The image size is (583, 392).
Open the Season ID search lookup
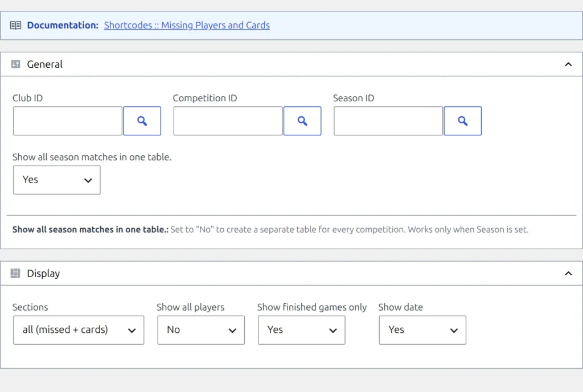(462, 121)
